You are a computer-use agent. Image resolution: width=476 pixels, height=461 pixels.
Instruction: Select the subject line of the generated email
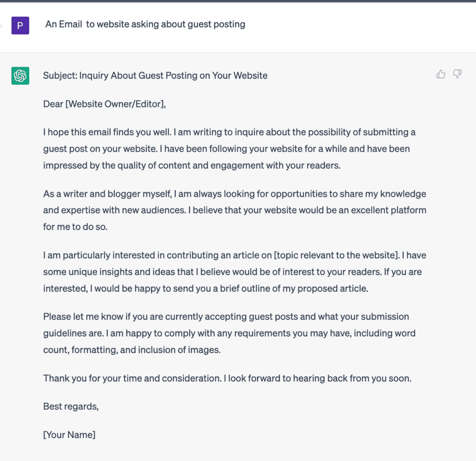[x=155, y=75]
